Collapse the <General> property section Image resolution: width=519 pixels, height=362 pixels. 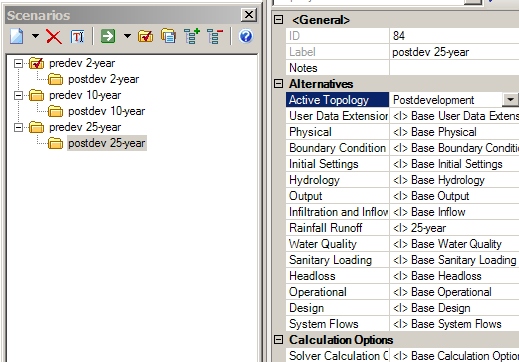click(278, 20)
